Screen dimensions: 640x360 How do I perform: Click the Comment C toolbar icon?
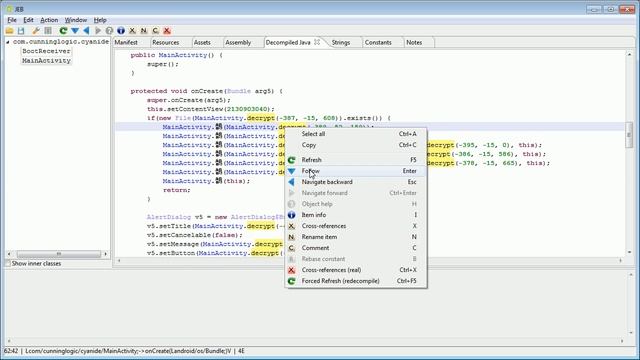(156, 31)
